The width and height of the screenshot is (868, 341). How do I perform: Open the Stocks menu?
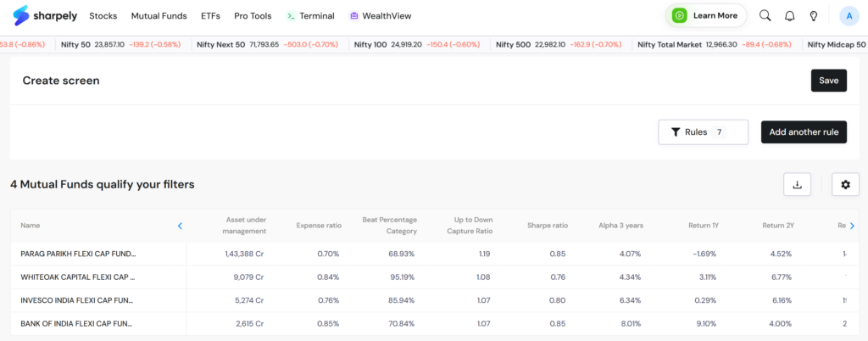[103, 16]
